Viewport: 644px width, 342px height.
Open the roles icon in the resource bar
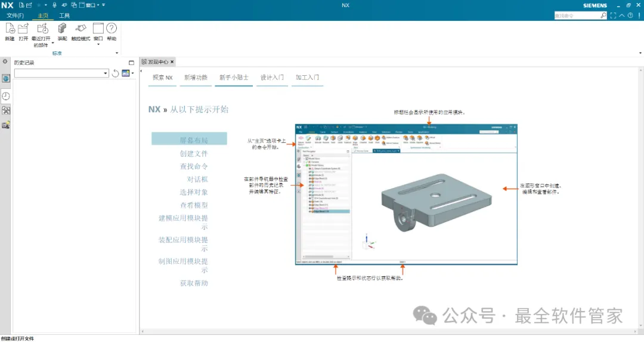(6, 110)
